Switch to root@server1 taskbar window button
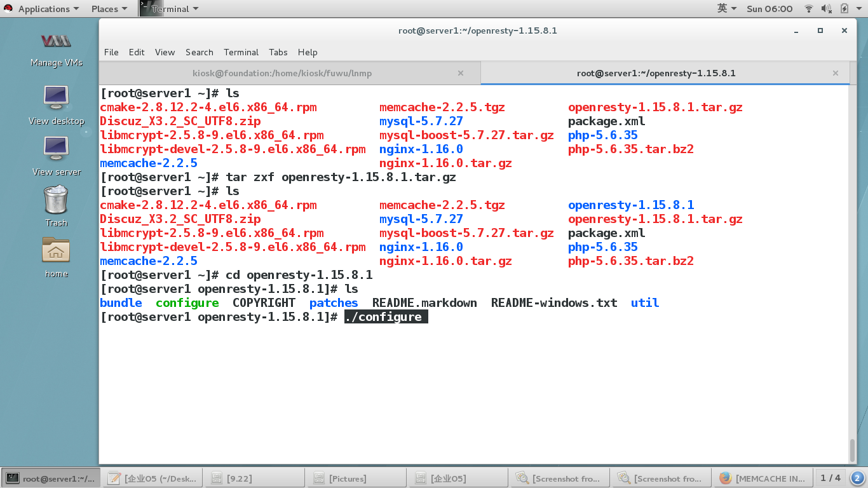The image size is (868, 488). [x=51, y=478]
